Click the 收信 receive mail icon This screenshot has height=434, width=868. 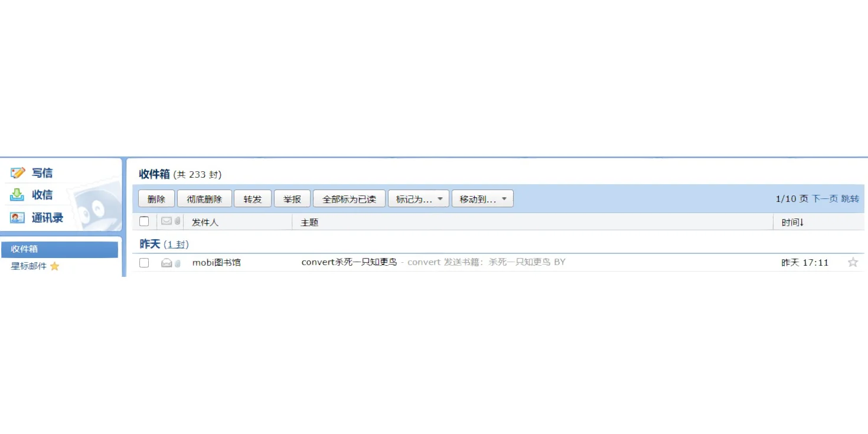click(x=18, y=195)
